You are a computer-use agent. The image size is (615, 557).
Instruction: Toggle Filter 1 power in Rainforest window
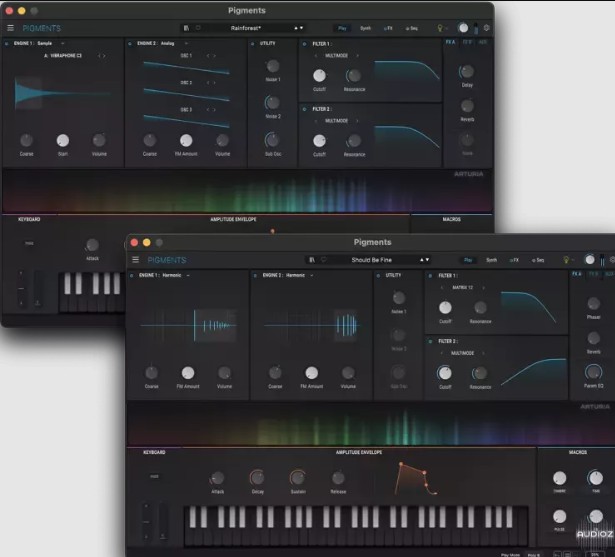click(x=304, y=44)
